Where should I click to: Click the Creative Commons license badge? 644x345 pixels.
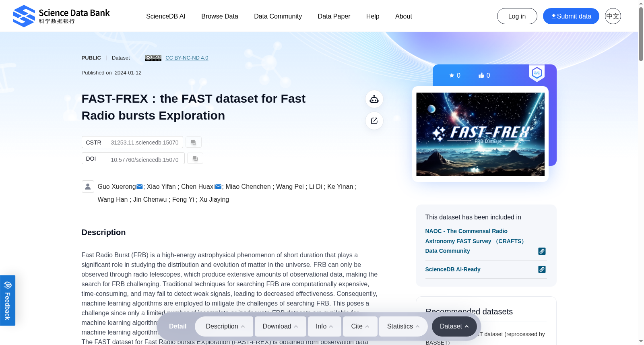click(x=153, y=58)
